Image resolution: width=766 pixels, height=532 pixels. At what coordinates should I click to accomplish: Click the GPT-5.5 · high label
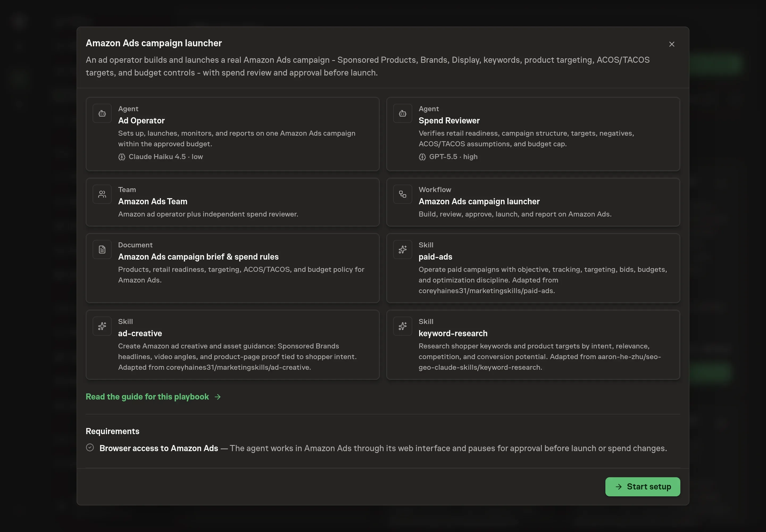point(453,157)
